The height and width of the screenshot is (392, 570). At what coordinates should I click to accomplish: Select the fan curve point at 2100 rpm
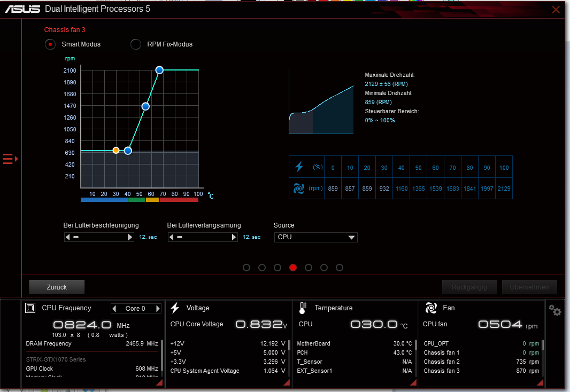click(x=159, y=70)
